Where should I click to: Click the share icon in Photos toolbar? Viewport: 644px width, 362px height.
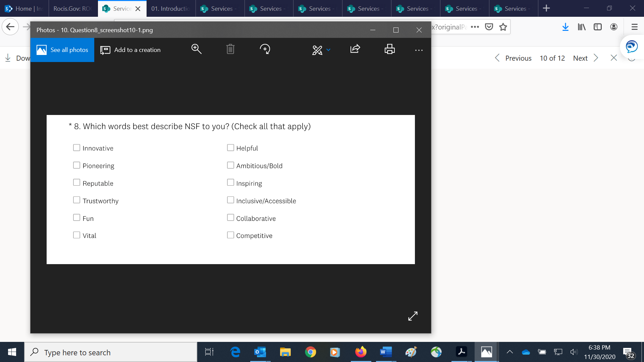point(355,49)
